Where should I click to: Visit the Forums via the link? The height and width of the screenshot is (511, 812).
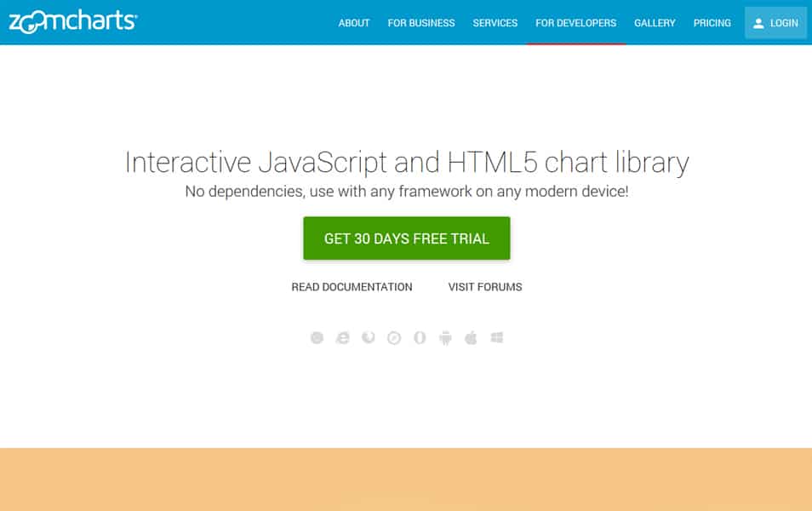click(x=483, y=287)
